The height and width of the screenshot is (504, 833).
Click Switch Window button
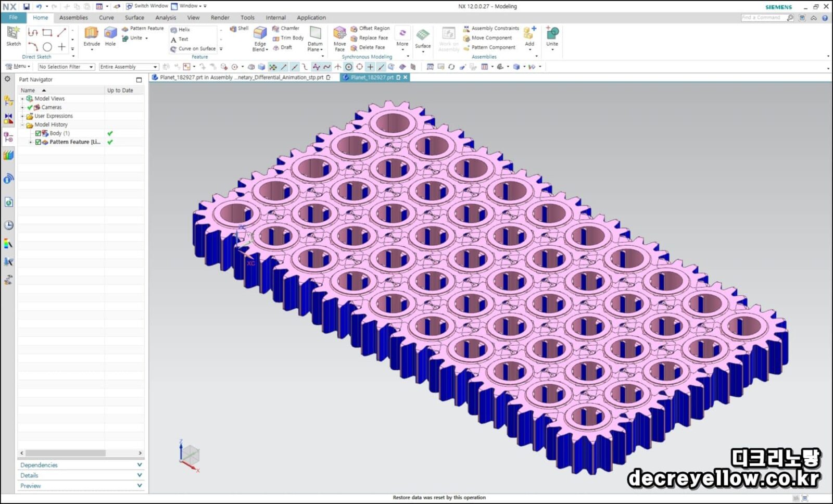pos(147,6)
